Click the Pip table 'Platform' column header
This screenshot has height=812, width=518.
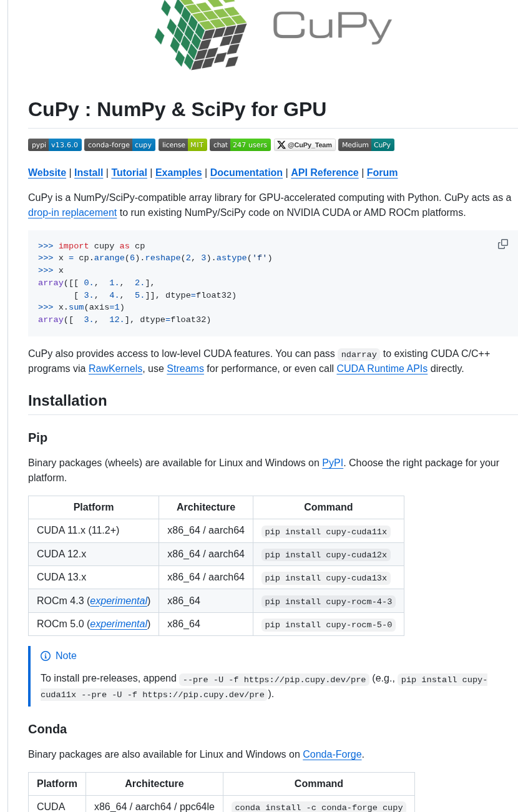tap(94, 507)
